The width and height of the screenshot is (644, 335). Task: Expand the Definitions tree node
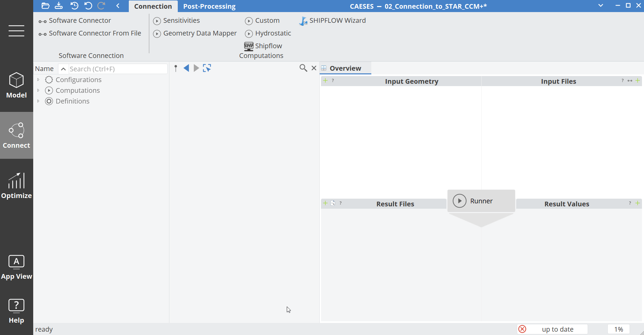(38, 101)
